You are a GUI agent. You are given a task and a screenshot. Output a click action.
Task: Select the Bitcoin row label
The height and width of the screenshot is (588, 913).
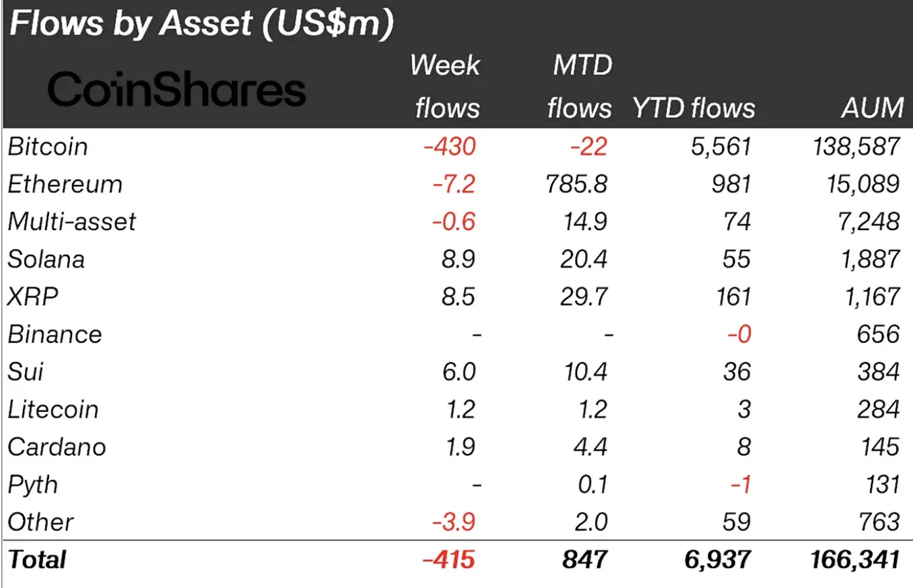coord(48,147)
